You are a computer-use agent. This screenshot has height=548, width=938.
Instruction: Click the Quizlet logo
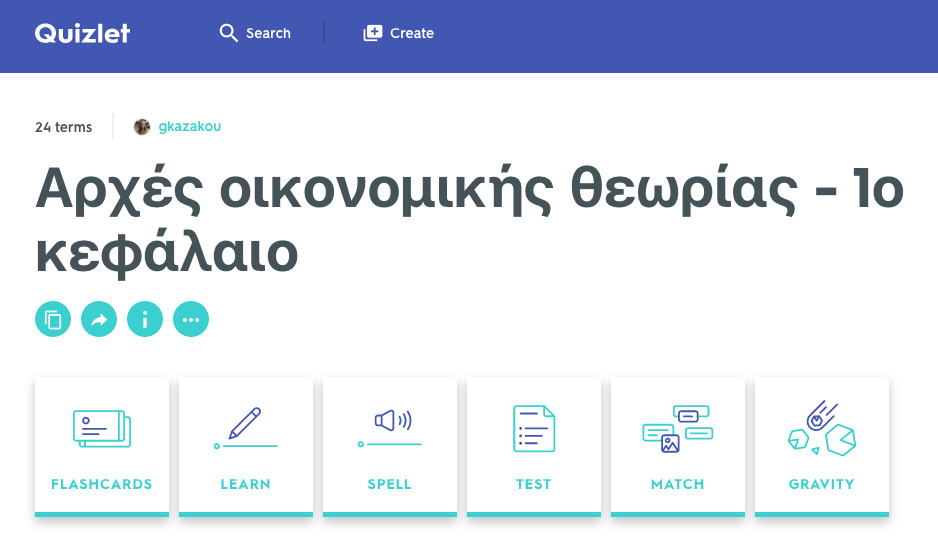click(x=82, y=34)
